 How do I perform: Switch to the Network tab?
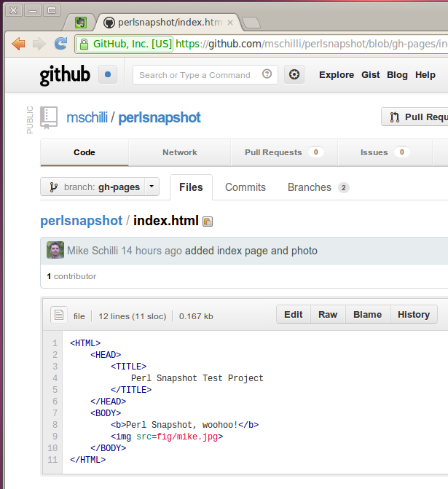180,152
